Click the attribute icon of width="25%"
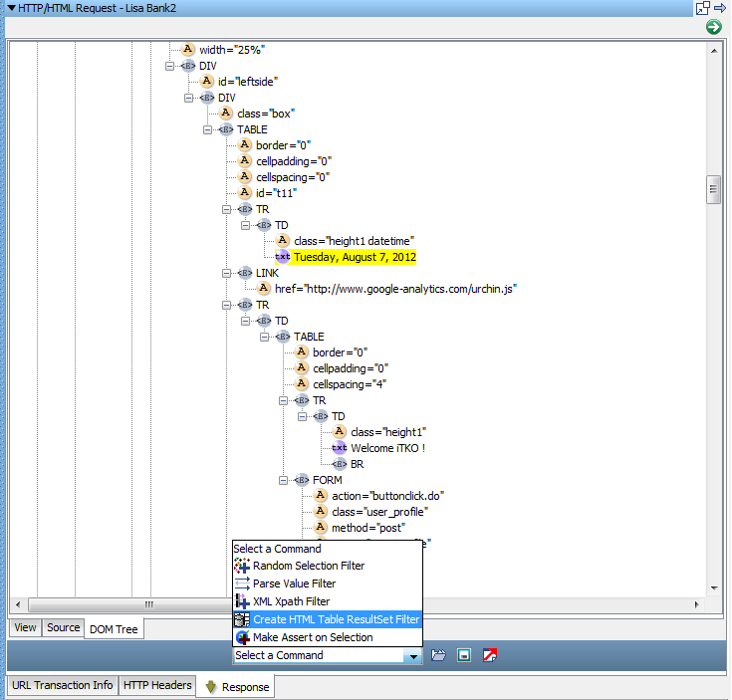This screenshot has height=700, width=732. (187, 49)
